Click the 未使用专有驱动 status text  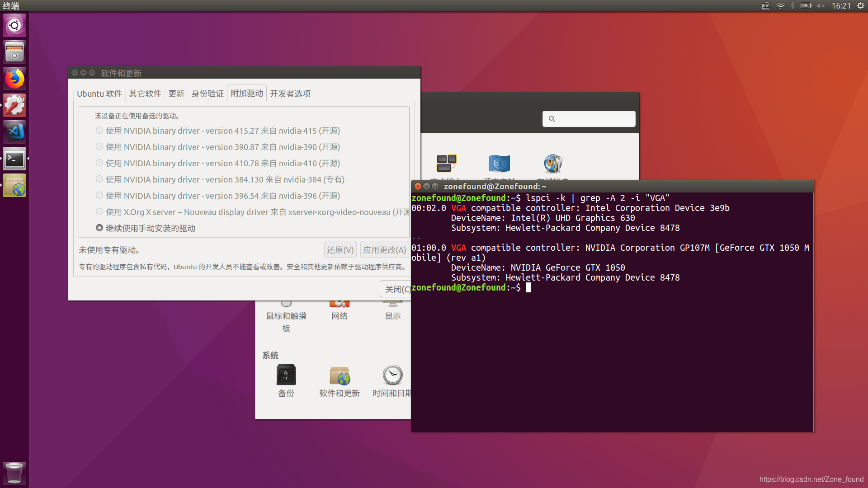109,250
